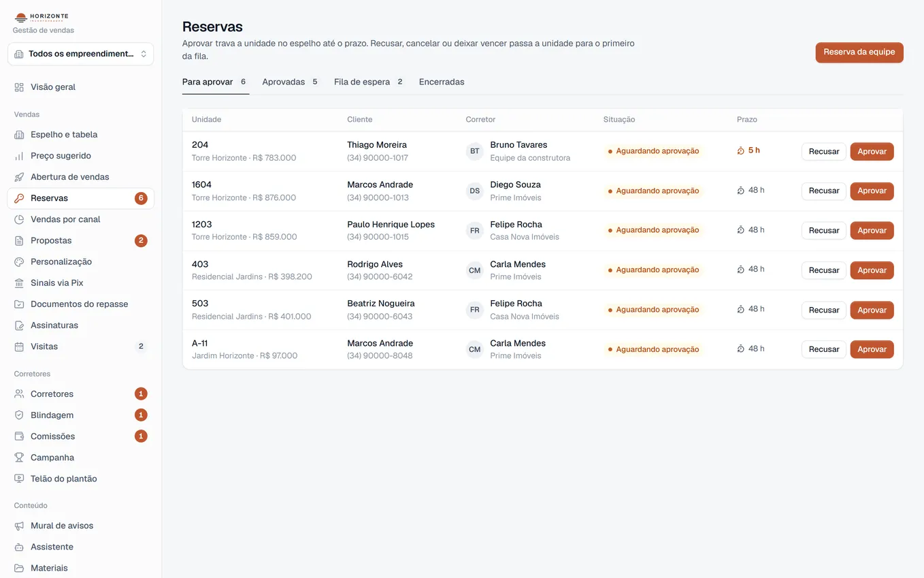Click client name Rodrigo Alves
The height and width of the screenshot is (578, 924).
375,264
